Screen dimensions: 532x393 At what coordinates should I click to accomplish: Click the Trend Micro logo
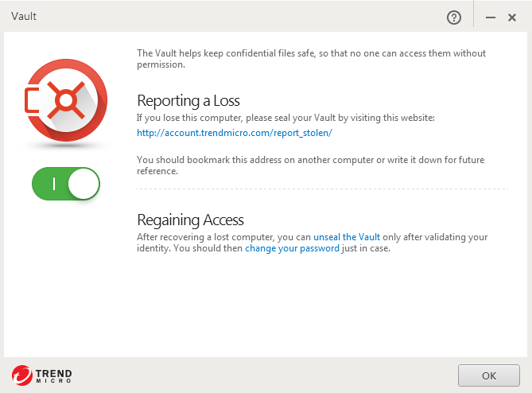click(41, 375)
